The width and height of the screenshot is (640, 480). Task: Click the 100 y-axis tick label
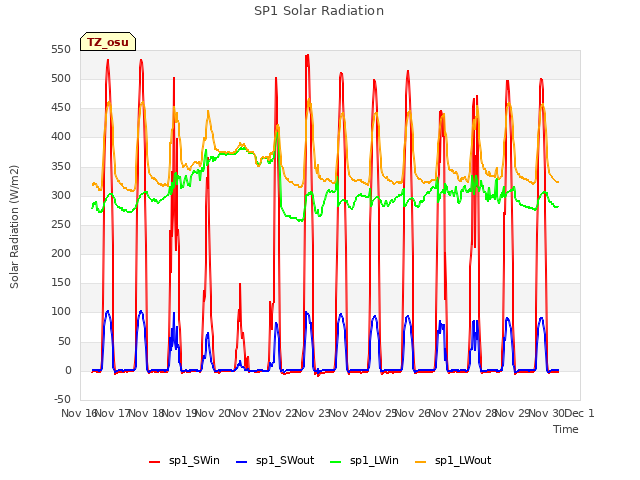[61, 312]
